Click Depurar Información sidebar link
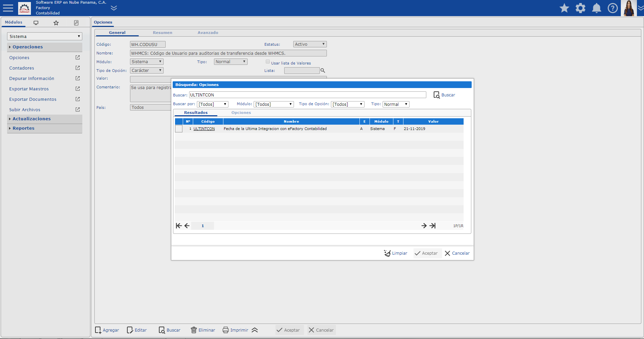 point(32,79)
